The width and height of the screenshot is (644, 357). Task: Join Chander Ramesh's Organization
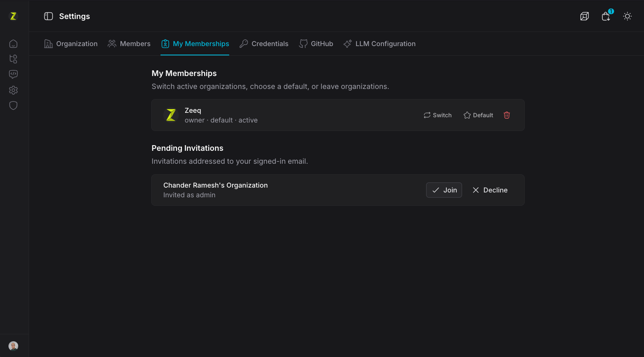click(x=444, y=190)
